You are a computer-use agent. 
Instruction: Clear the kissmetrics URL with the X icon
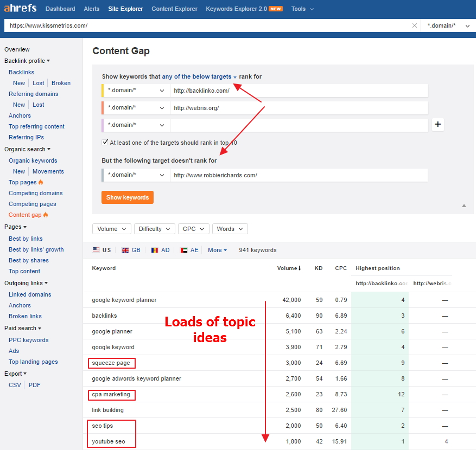[x=415, y=25]
